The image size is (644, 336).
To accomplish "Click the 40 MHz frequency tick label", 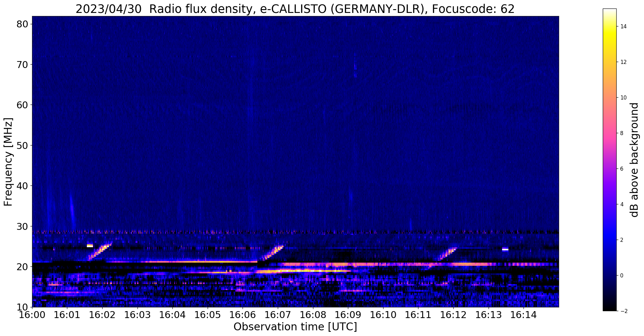I will tap(22, 186).
